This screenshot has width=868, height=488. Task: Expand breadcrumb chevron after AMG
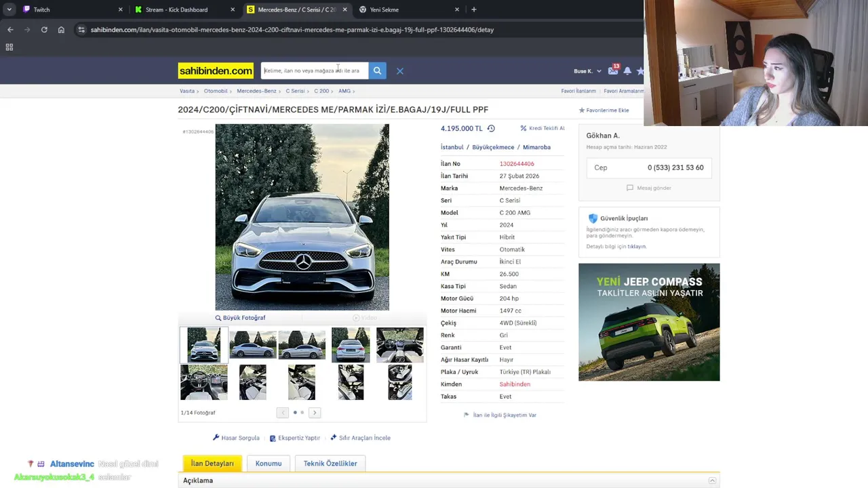(354, 91)
